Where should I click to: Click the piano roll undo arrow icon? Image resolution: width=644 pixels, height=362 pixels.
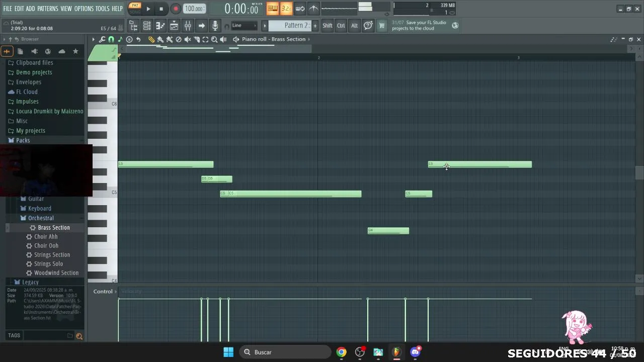pos(138,39)
